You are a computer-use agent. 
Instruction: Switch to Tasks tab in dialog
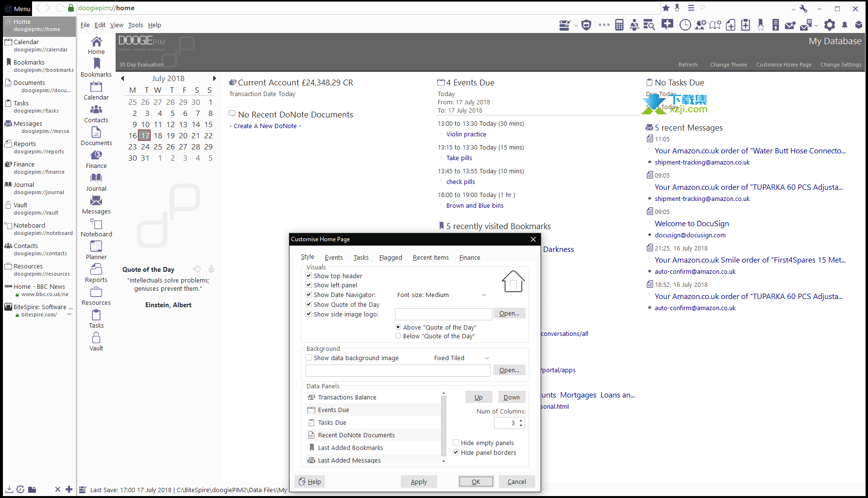click(361, 258)
